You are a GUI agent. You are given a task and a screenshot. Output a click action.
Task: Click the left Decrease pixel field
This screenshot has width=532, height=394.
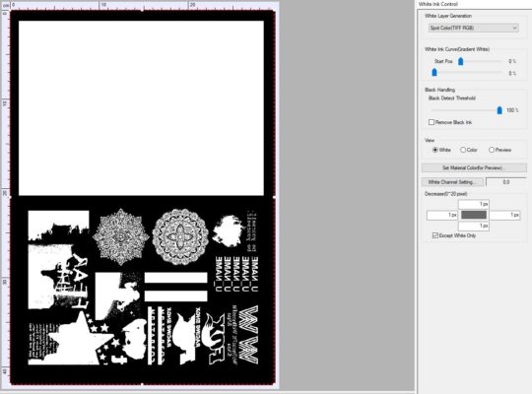(442, 215)
